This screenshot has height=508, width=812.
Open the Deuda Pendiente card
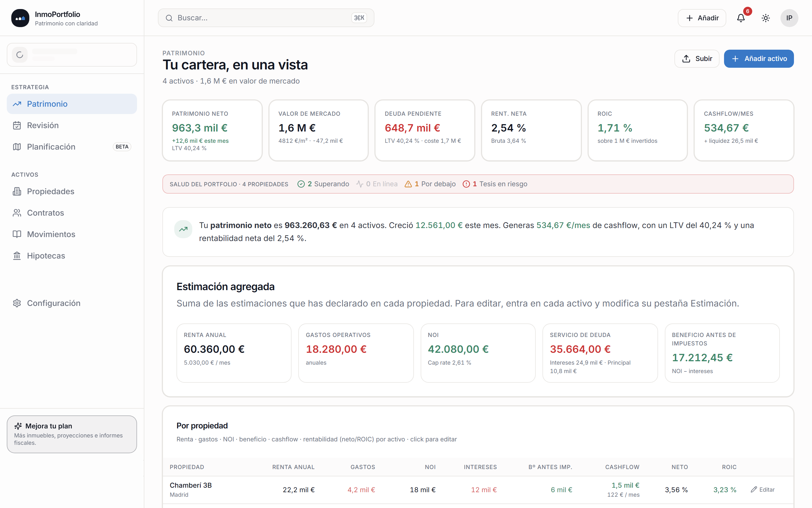[x=425, y=130]
